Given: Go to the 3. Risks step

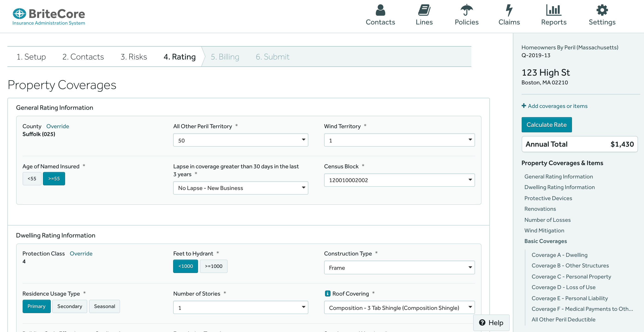Looking at the screenshot, I should (133, 57).
